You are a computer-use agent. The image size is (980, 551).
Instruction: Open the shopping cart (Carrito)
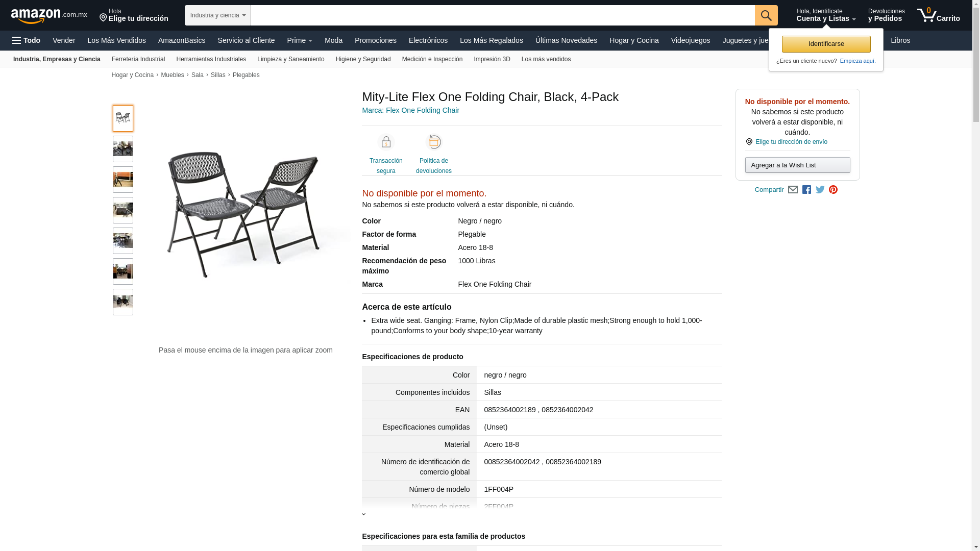[938, 15]
